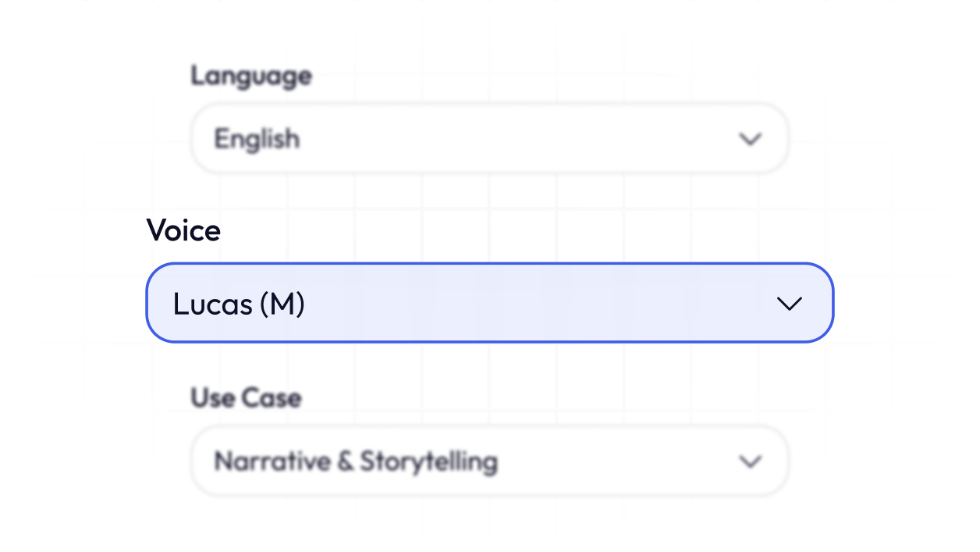Click the Lucas (M) voice text
980x552 pixels.
pos(239,304)
